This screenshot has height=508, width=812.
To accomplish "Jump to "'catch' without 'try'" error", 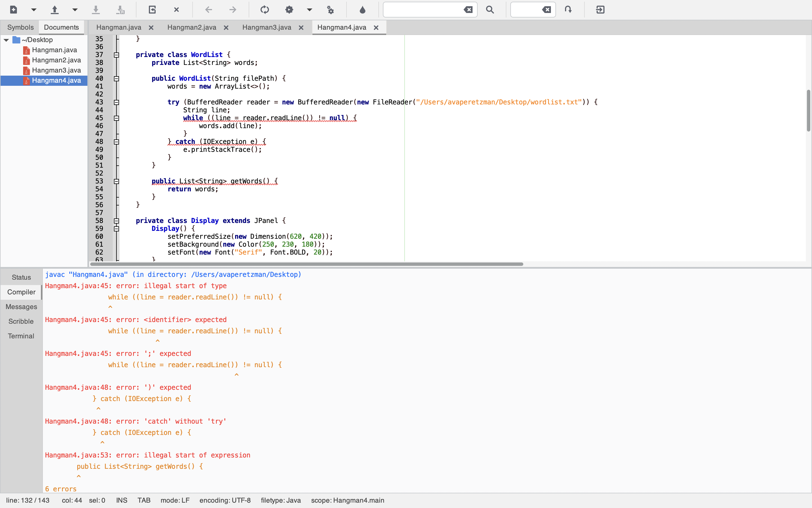I will click(x=136, y=421).
